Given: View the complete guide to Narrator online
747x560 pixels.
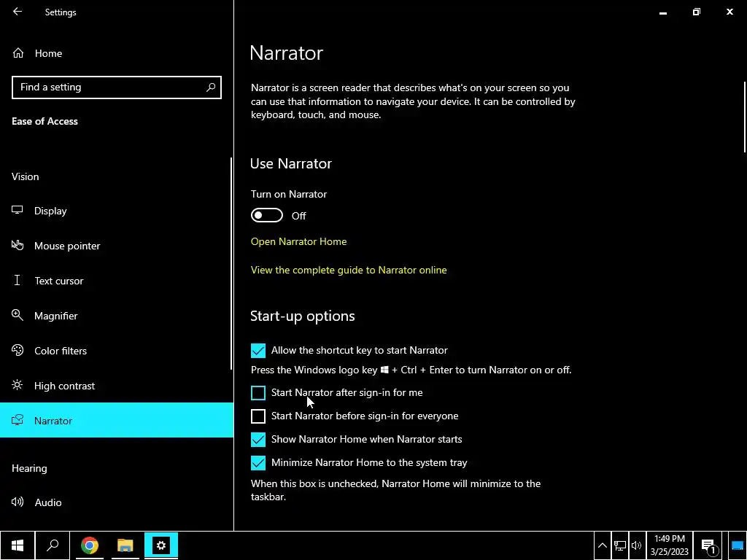Looking at the screenshot, I should tap(349, 270).
